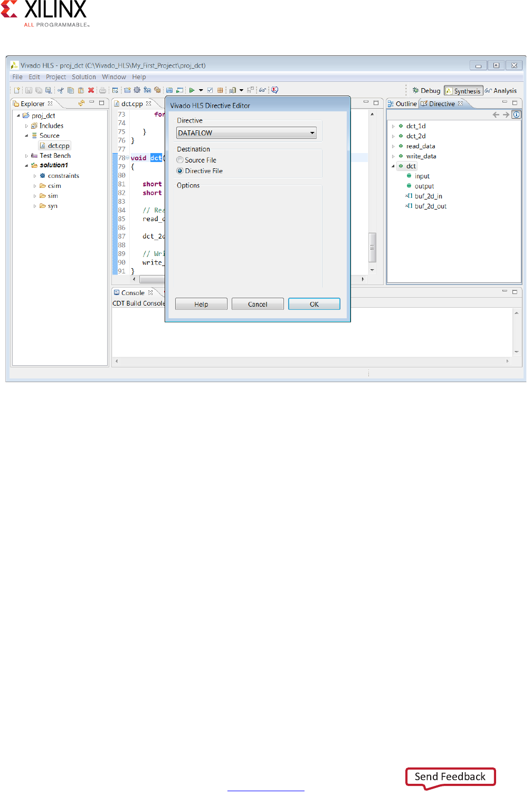Collapse the proj_dct tree node
532x797 pixels.
pos(18,116)
